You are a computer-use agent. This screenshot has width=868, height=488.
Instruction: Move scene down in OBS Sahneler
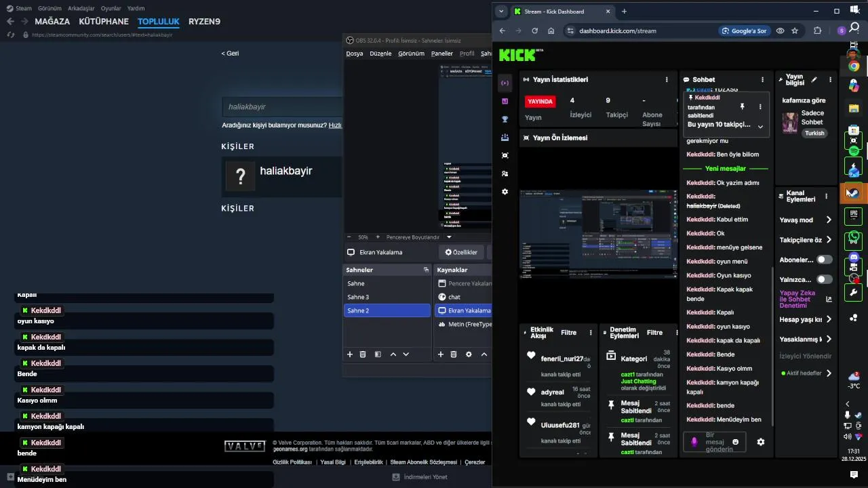(x=406, y=354)
